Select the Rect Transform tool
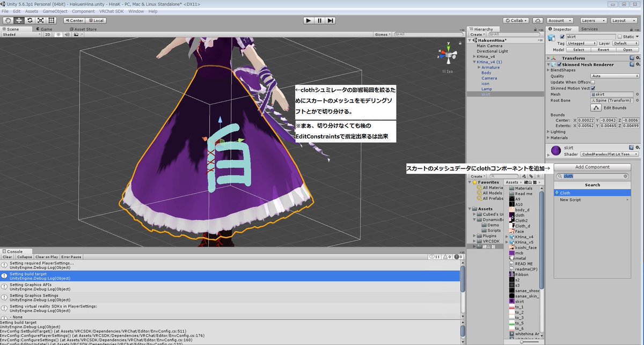This screenshot has height=345, width=644. click(x=51, y=20)
